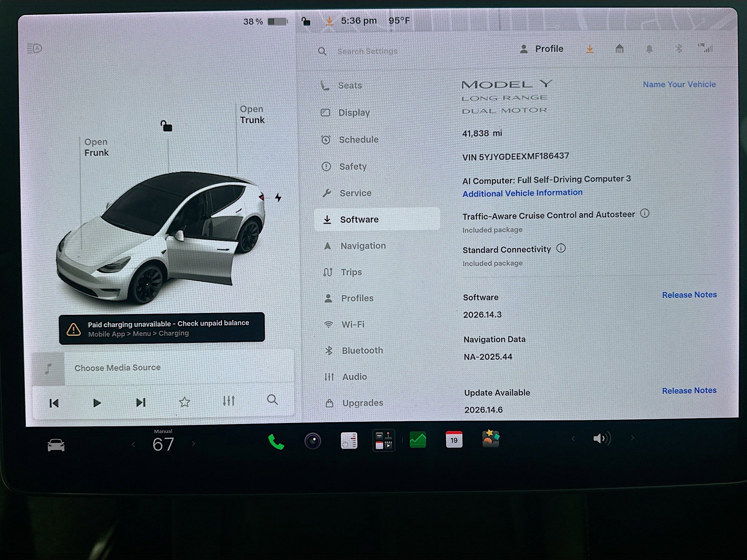Open the Safety settings menu

point(344,167)
